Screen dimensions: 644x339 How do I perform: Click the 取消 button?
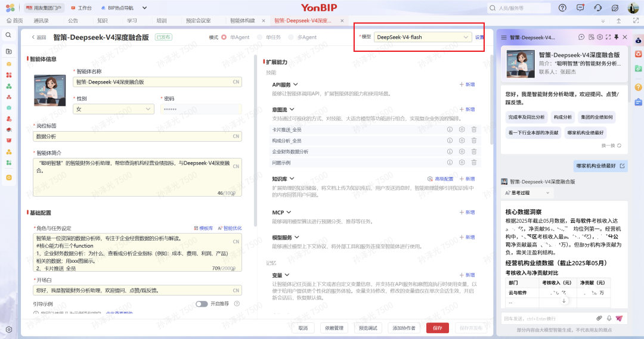pos(303,328)
